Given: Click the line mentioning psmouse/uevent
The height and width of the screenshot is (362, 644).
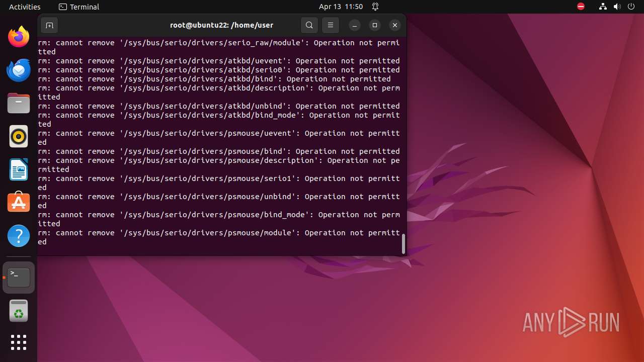Looking at the screenshot, I should click(219, 138).
